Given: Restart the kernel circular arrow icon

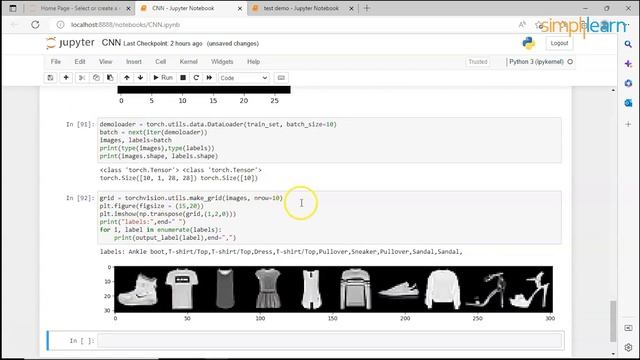Looking at the screenshot, I should click(x=196, y=78).
